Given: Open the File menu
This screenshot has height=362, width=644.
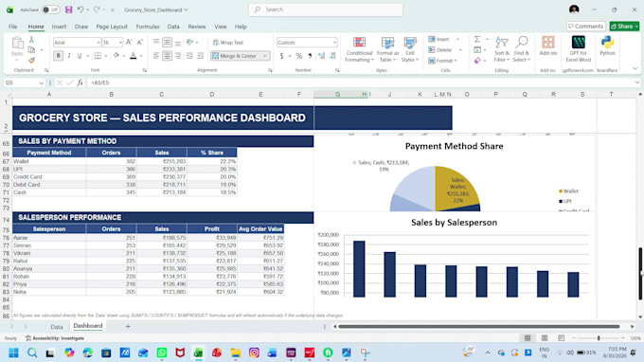Looking at the screenshot, I should (x=12, y=27).
